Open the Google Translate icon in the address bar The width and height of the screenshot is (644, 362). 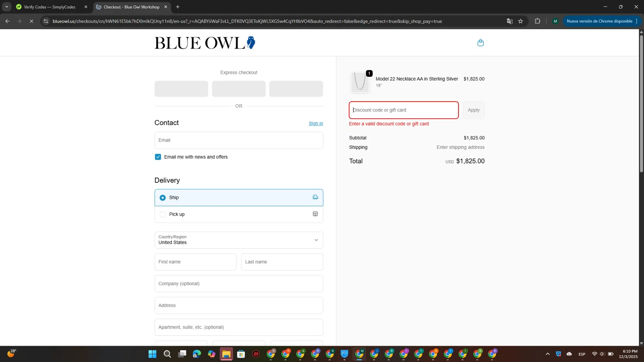[510, 21]
